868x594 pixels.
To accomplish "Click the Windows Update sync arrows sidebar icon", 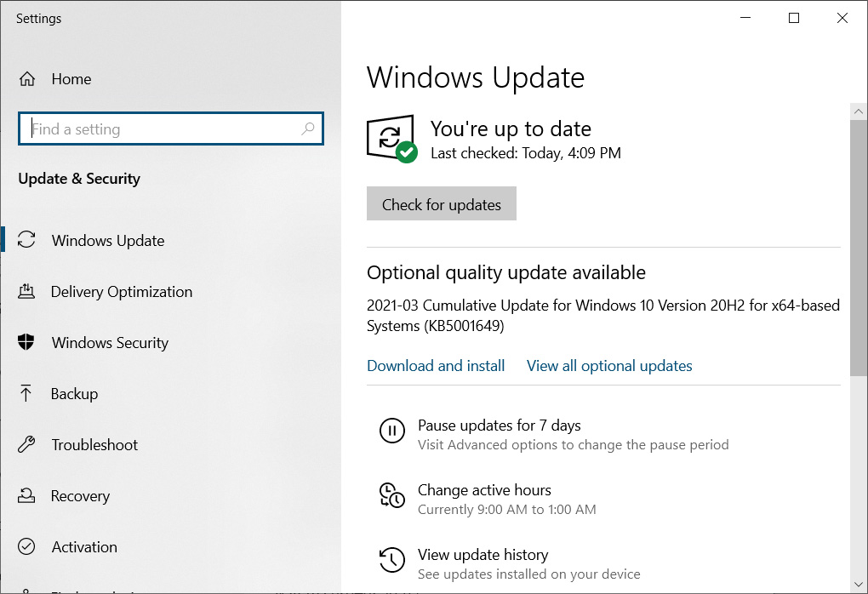I will 26,240.
